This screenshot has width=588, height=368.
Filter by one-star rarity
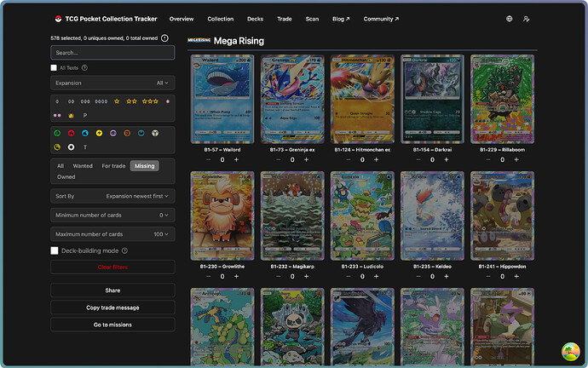pyautogui.click(x=117, y=101)
